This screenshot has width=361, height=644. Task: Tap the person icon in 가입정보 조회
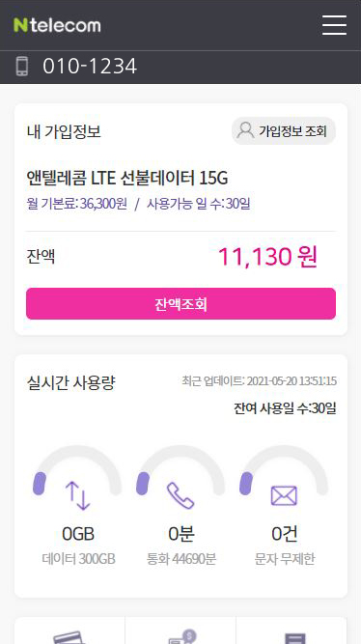point(245,130)
